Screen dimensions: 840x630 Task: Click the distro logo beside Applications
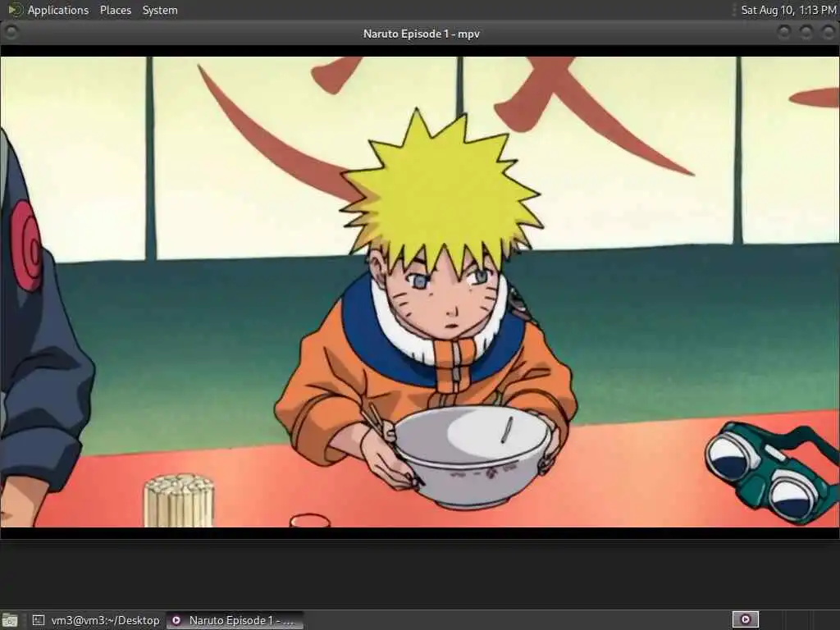[x=15, y=10]
